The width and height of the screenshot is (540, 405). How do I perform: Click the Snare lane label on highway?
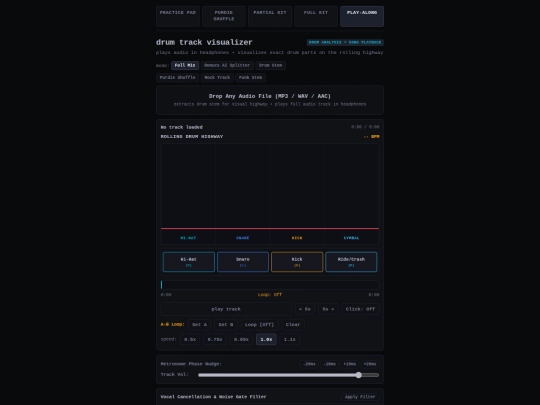pyautogui.click(x=242, y=238)
